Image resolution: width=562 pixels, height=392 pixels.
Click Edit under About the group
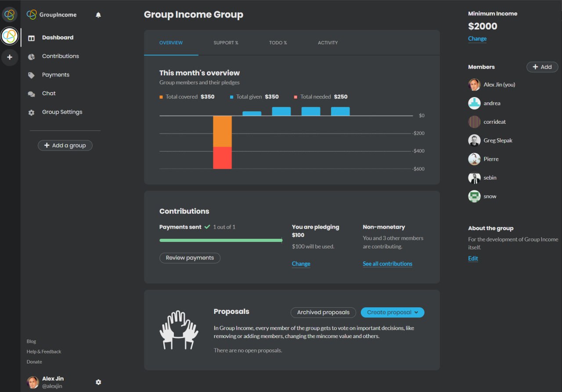tap(473, 259)
